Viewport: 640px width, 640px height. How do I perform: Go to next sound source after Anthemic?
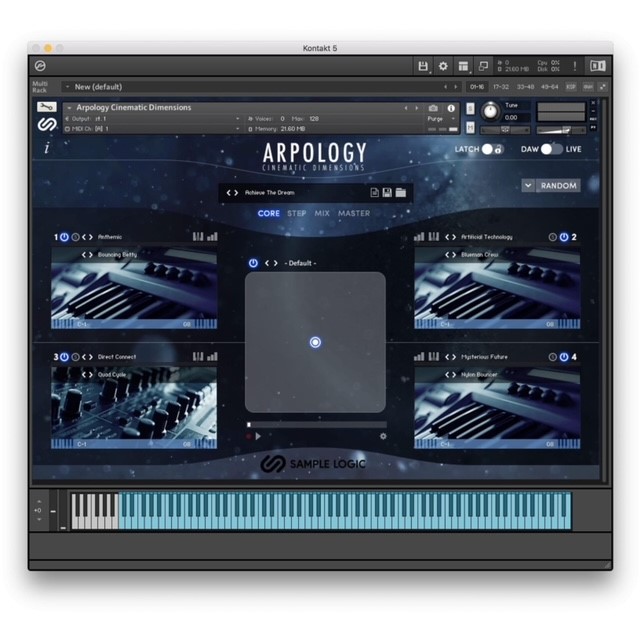click(x=90, y=237)
